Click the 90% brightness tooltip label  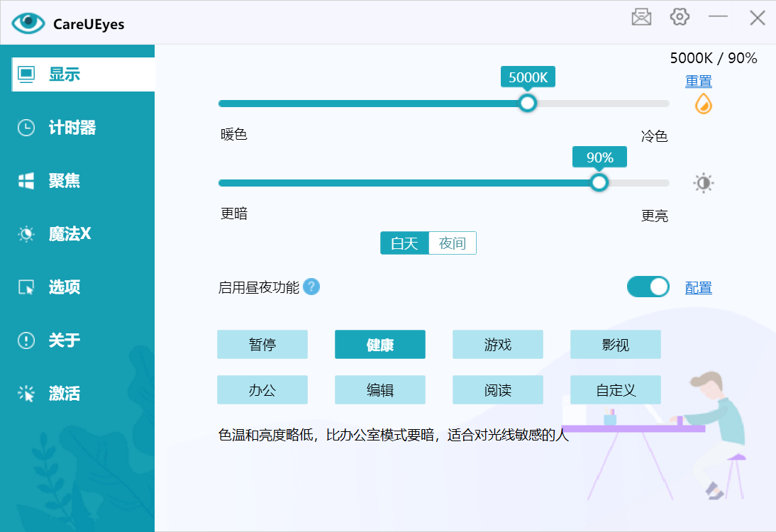pyautogui.click(x=600, y=157)
